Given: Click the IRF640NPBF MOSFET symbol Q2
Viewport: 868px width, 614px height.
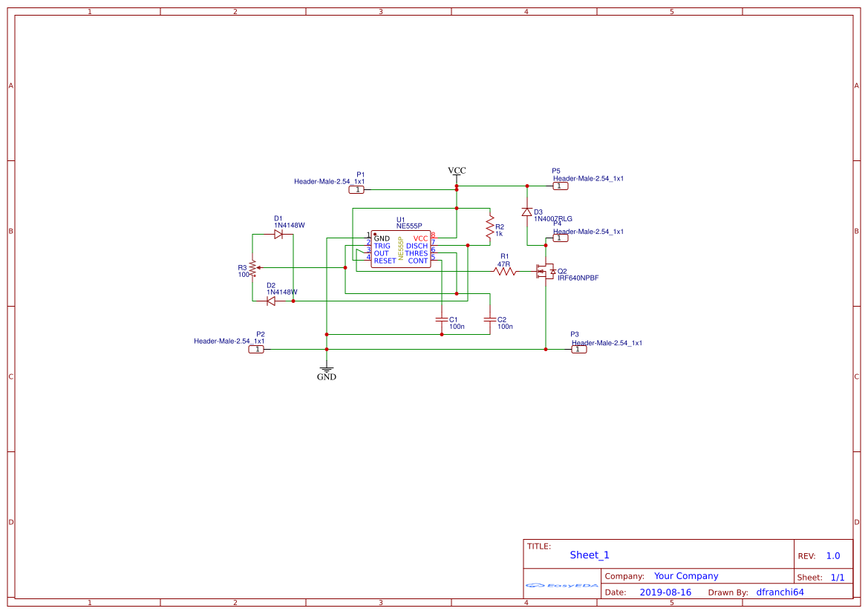Looking at the screenshot, I should click(546, 271).
